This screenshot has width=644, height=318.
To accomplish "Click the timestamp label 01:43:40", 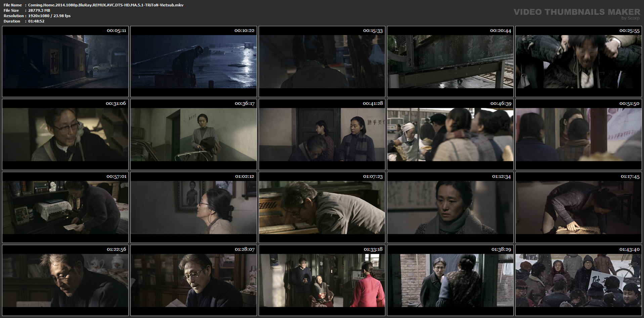I will coord(630,249).
